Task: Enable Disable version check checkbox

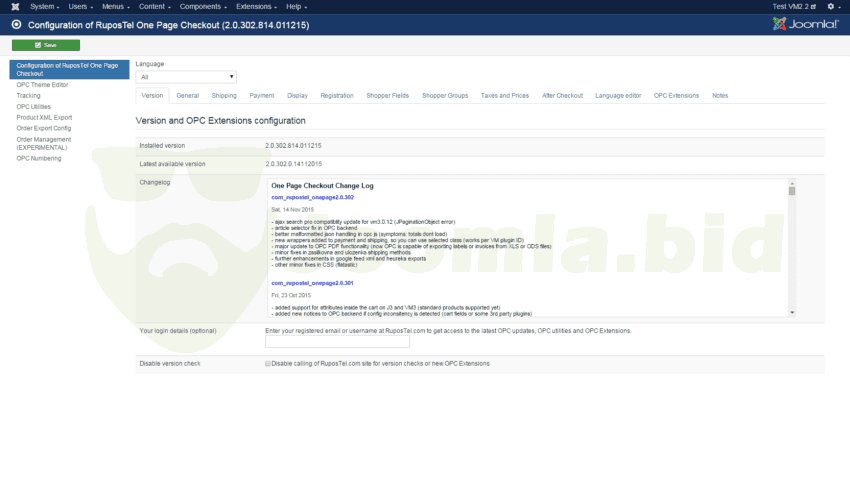Action: pos(268,363)
